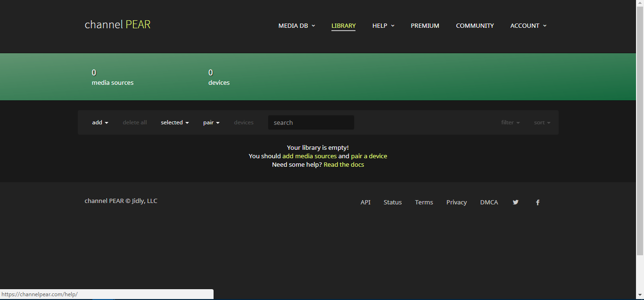Expand the pair dropdown

[211, 122]
